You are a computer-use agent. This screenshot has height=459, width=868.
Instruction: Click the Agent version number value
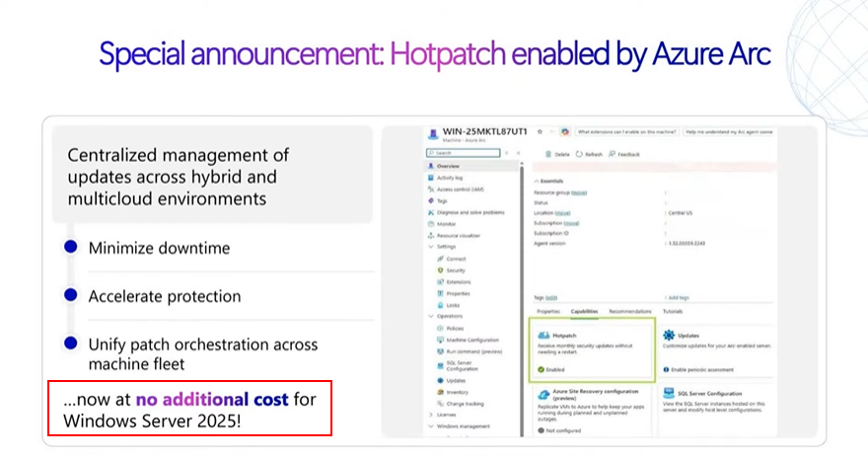pyautogui.click(x=687, y=244)
